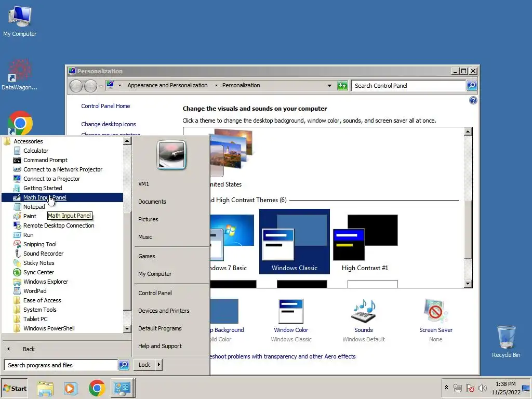Click the Search Control Panel field
The width and height of the screenshot is (532, 399).
408,86
